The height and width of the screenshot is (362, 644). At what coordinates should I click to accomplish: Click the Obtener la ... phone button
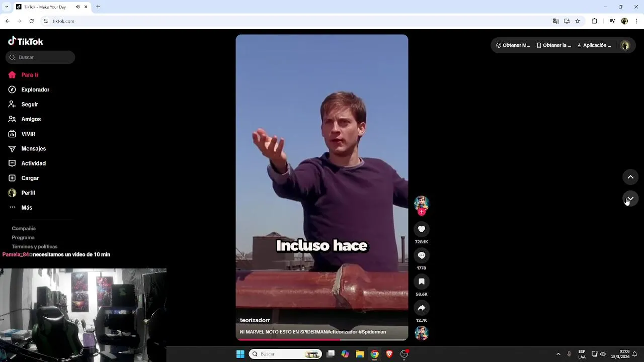pyautogui.click(x=554, y=45)
